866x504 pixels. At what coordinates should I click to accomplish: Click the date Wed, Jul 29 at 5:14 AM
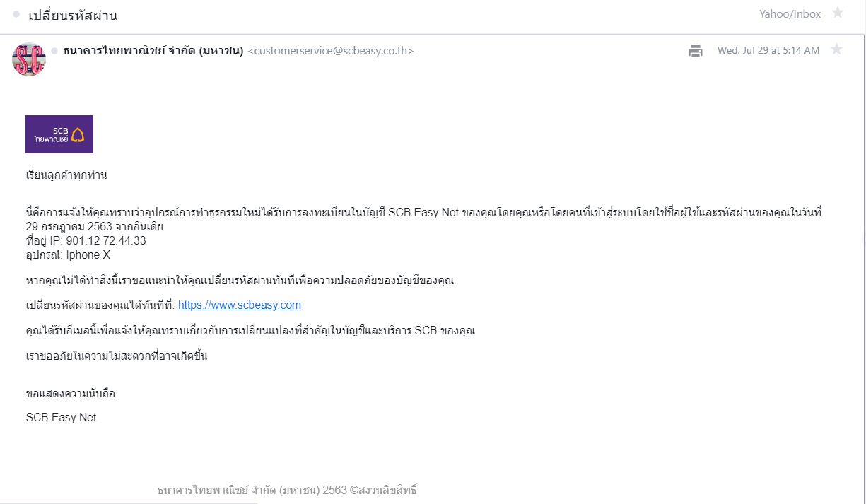pos(768,50)
